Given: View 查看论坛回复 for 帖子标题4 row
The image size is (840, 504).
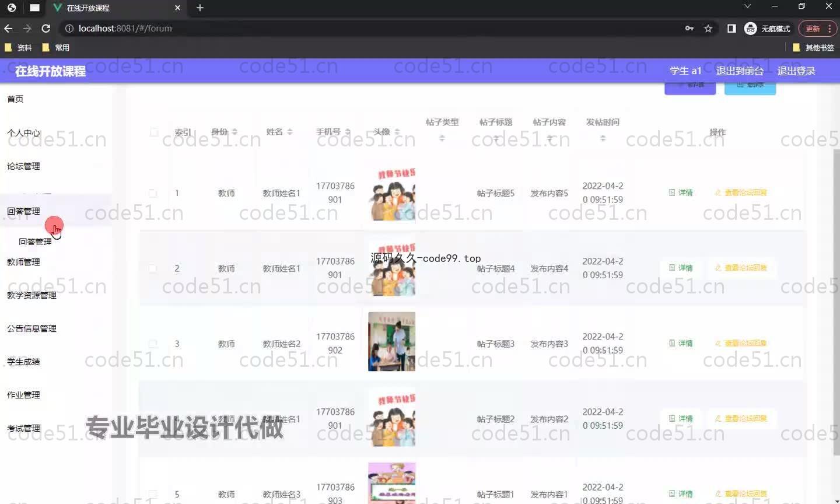Looking at the screenshot, I should [x=741, y=268].
